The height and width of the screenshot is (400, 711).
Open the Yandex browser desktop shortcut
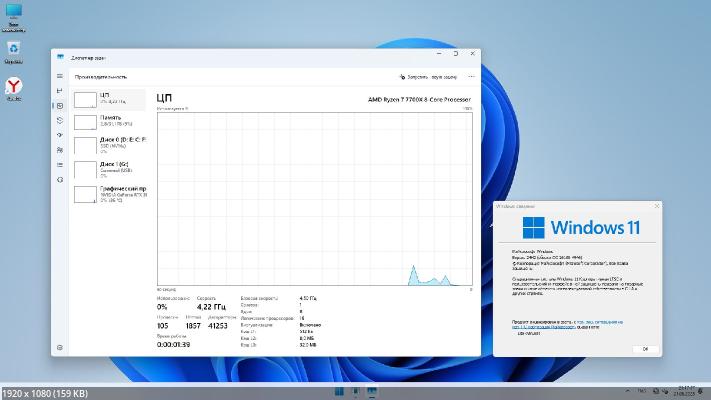pyautogui.click(x=14, y=88)
